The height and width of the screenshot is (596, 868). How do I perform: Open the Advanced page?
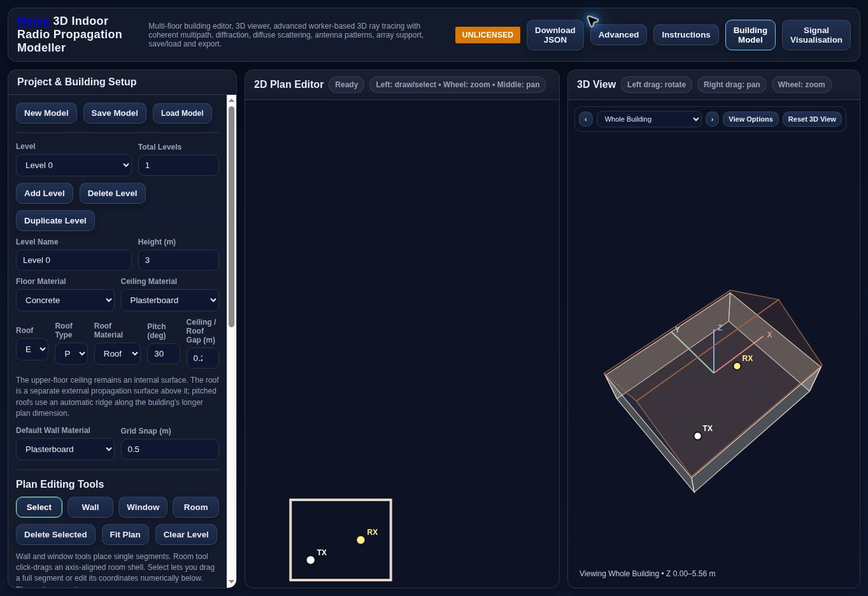[618, 35]
